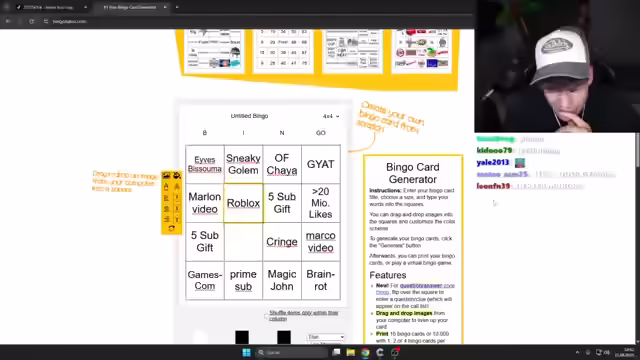The image size is (640, 360).
Task: Select the Roblox square
Action: (243, 203)
